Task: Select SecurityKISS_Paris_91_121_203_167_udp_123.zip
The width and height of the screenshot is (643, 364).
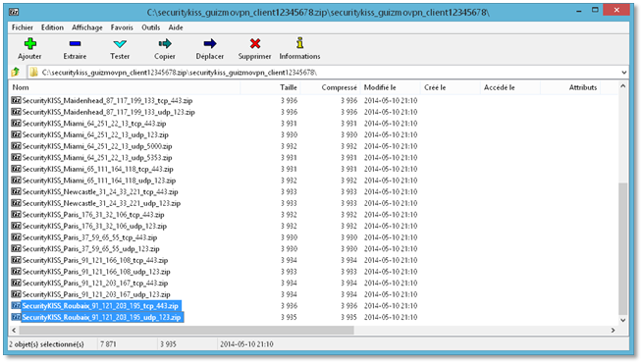Action: pyautogui.click(x=96, y=294)
